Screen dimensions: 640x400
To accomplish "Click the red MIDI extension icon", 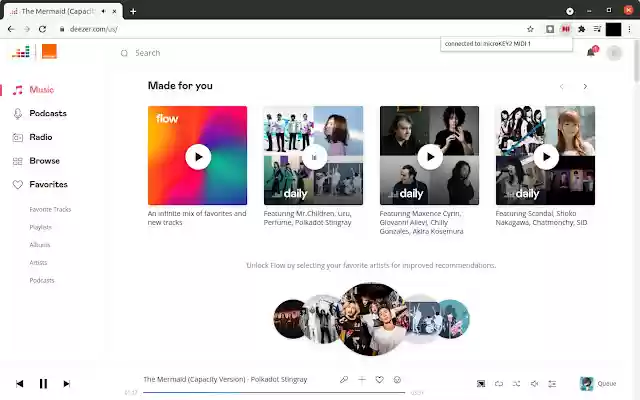I will coord(566,29).
